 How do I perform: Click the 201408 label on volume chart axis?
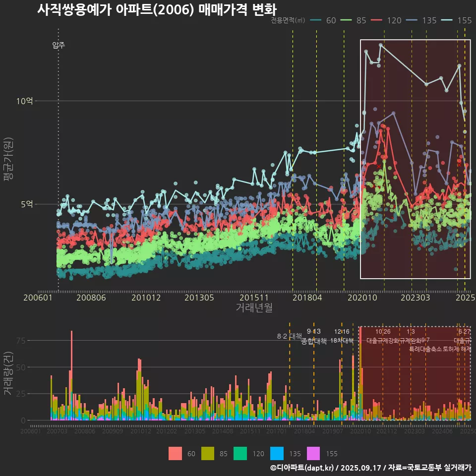[223, 431]
